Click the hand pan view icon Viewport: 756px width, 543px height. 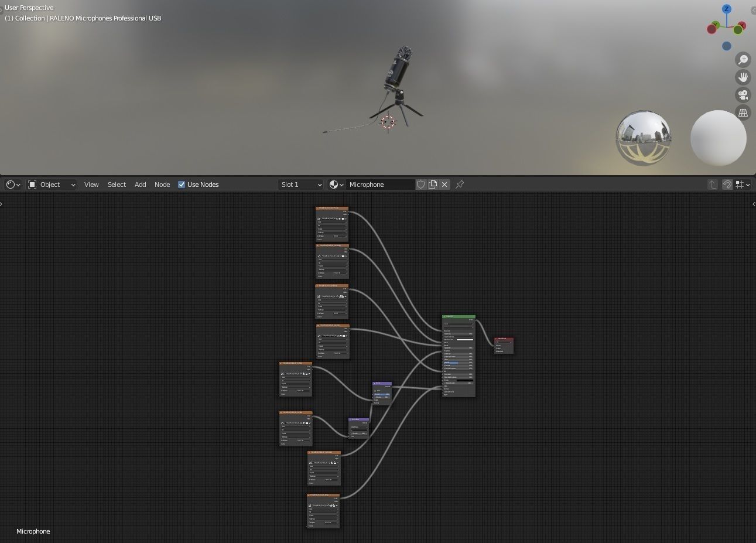coord(743,77)
